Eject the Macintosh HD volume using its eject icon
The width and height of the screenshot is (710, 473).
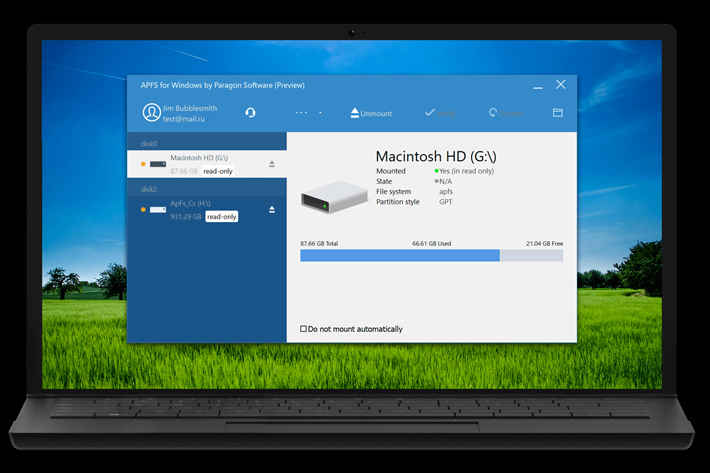[272, 164]
